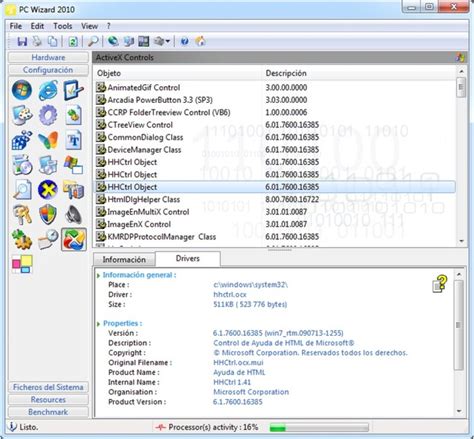Open the Benchmark category
This screenshot has height=439, width=474.
click(48, 412)
